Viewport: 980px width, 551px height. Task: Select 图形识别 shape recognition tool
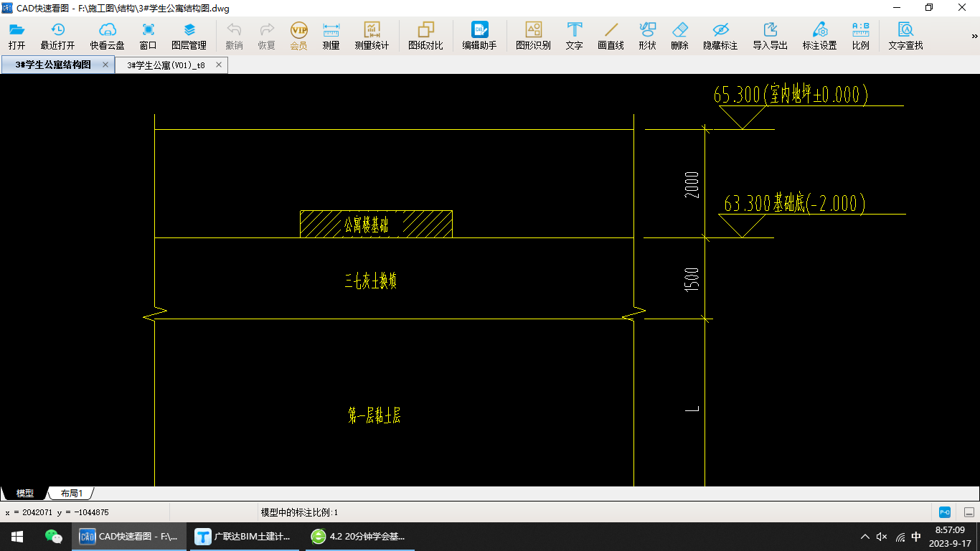click(533, 37)
